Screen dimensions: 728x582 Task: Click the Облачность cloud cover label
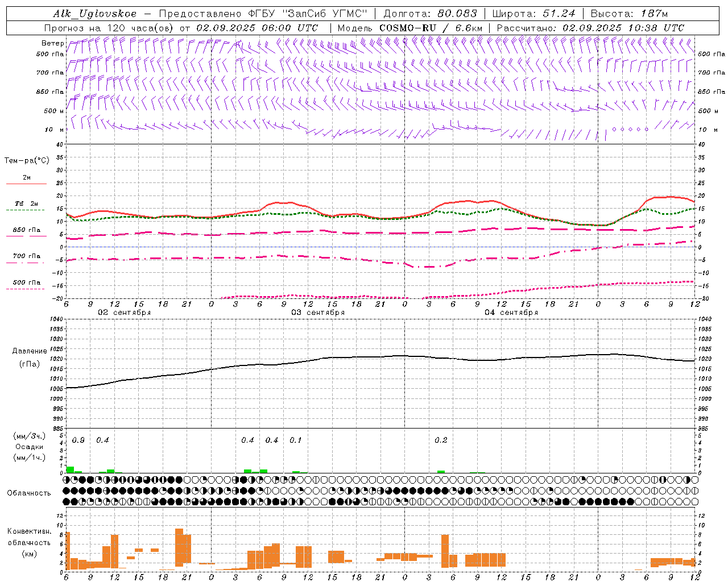(x=29, y=493)
